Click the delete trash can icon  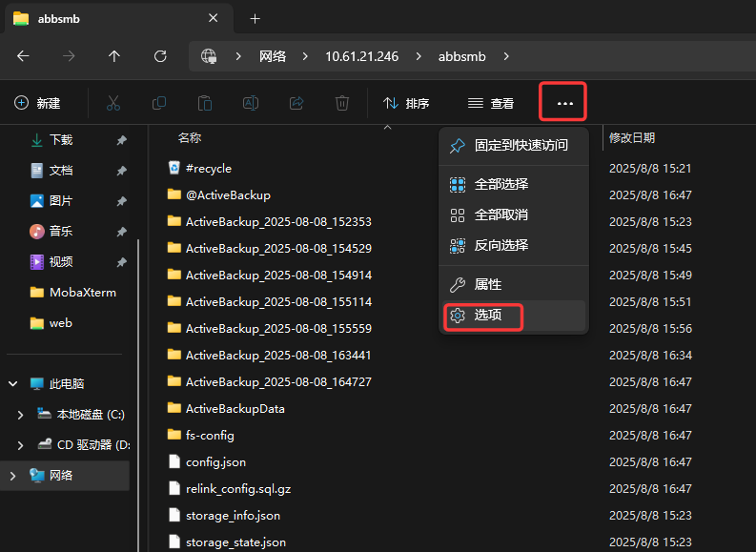coord(342,103)
